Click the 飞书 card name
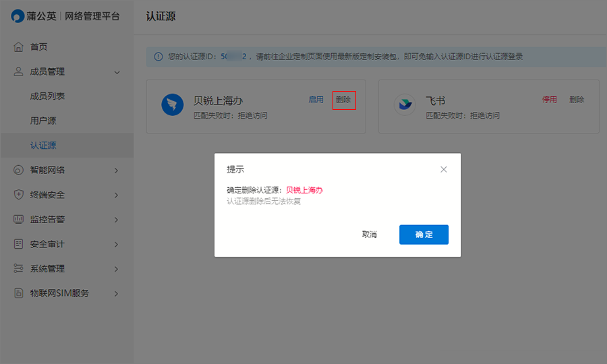Image resolution: width=607 pixels, height=364 pixels. (x=436, y=101)
